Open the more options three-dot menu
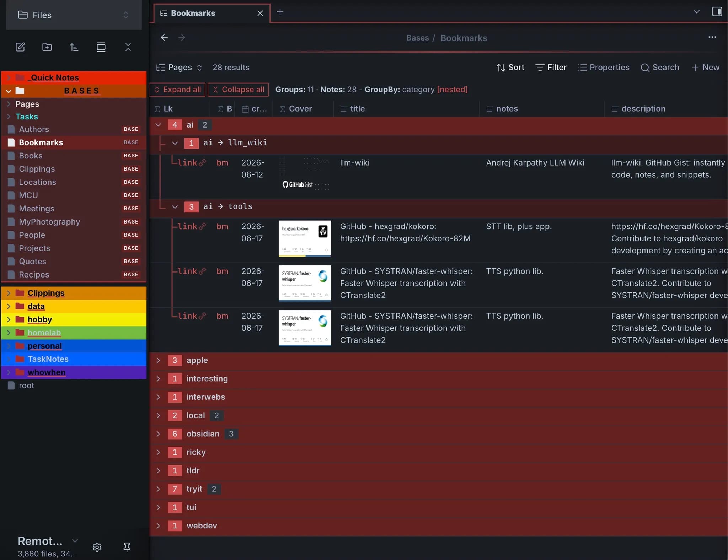This screenshot has height=560, width=728. [x=712, y=37]
